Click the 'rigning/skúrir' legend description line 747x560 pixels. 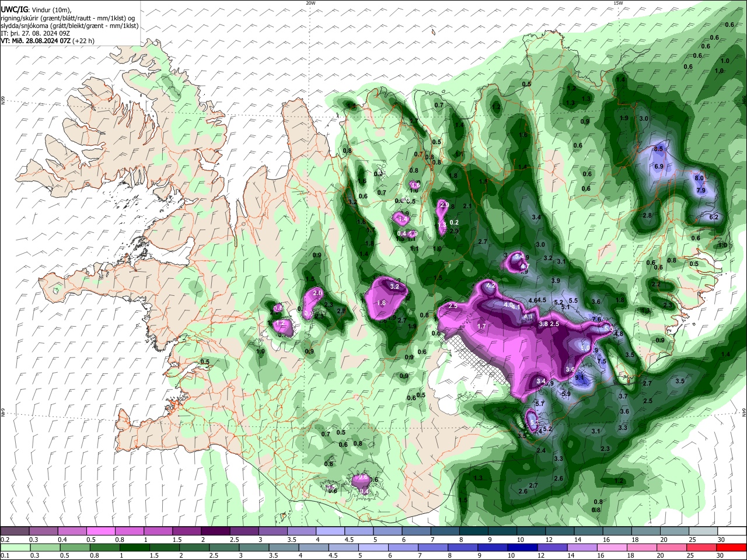68,18
